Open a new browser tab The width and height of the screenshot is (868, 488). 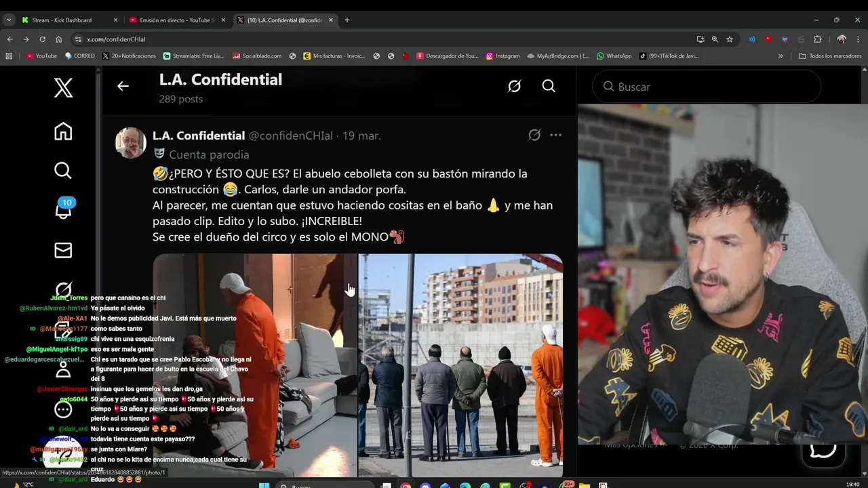pyautogui.click(x=347, y=20)
